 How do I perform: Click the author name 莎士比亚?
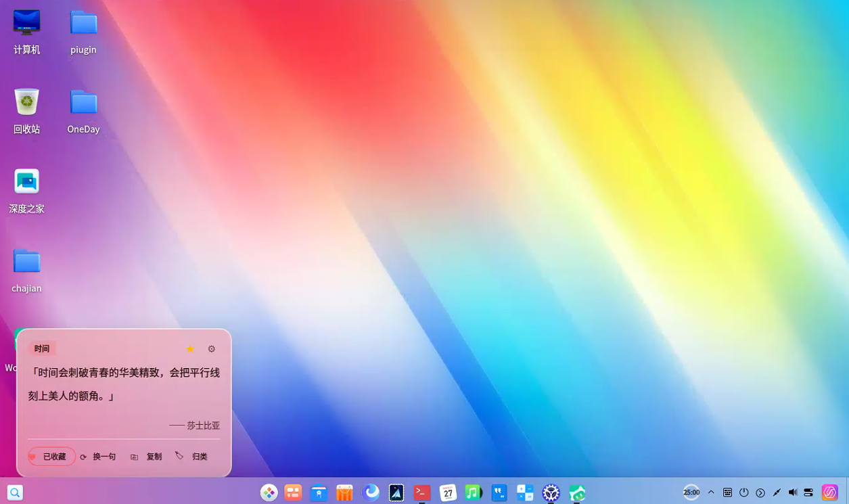click(203, 426)
